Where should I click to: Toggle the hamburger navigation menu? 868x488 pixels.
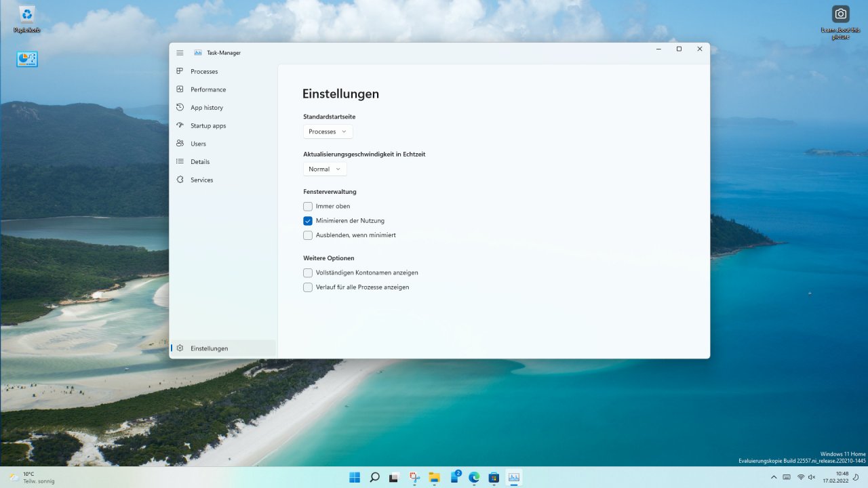click(180, 53)
